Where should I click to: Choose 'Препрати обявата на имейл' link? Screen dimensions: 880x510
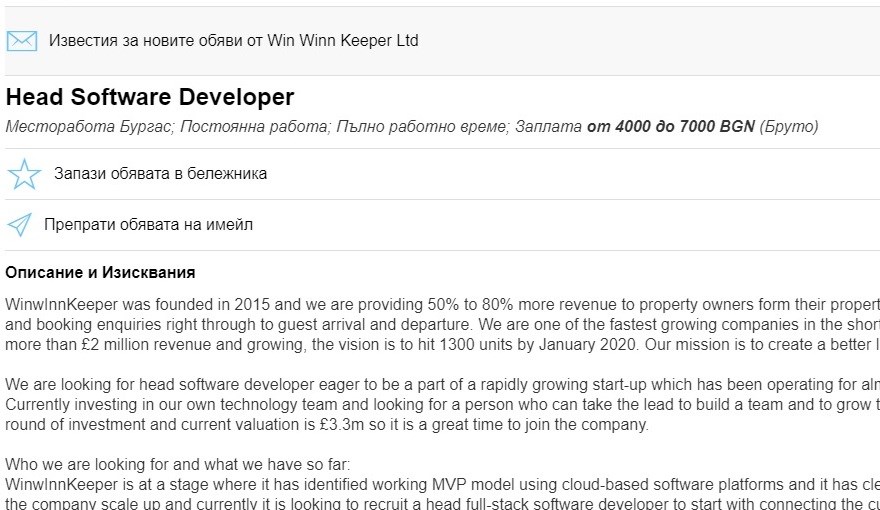148,225
